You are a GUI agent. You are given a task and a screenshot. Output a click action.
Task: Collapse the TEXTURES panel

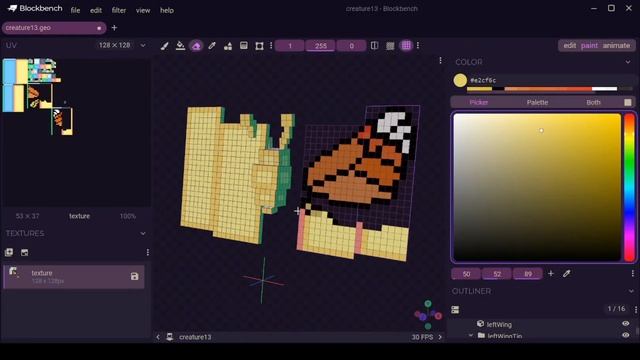tap(143, 233)
